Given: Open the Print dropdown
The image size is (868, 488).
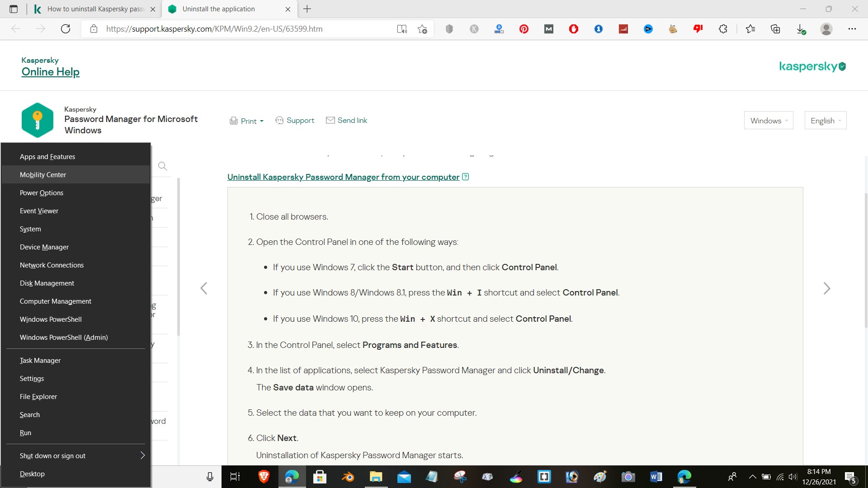Looking at the screenshot, I should tap(246, 121).
